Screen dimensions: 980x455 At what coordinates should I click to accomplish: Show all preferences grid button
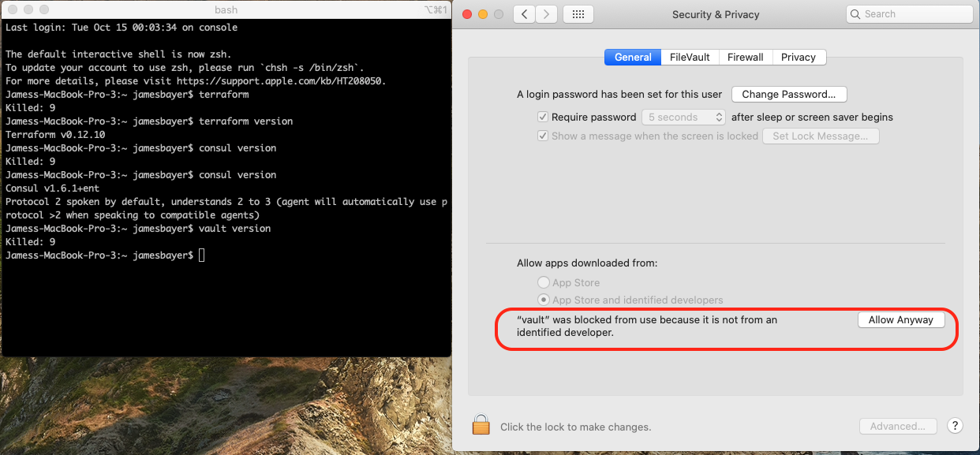click(x=578, y=14)
